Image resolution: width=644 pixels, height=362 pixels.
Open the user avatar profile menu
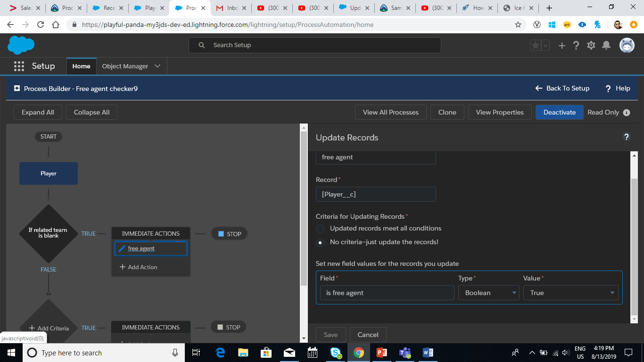627,45
